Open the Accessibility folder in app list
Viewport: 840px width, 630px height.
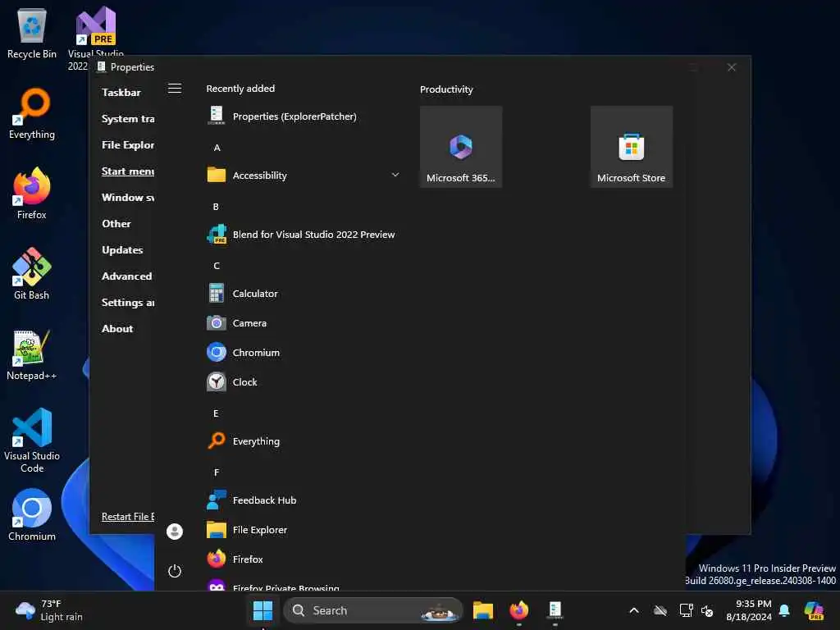click(303, 176)
